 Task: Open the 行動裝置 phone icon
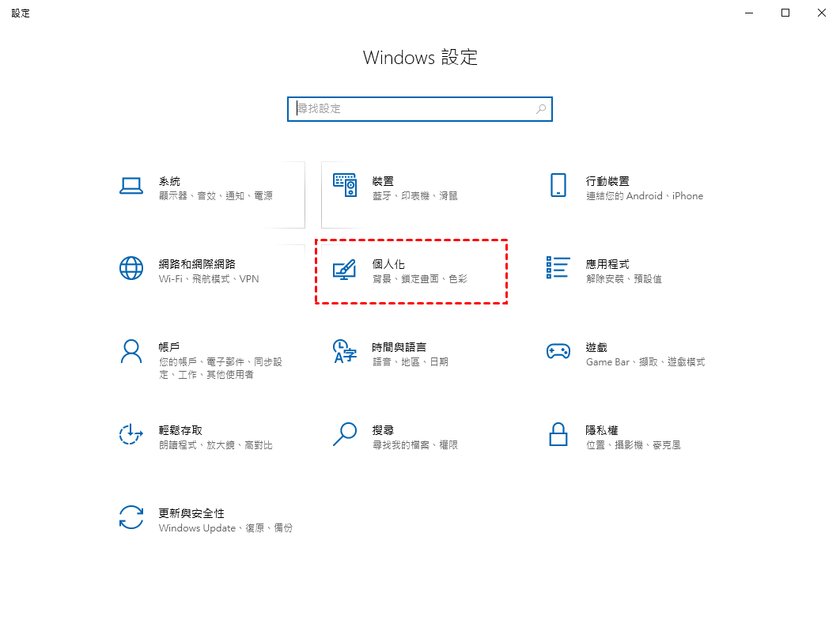[x=558, y=185]
